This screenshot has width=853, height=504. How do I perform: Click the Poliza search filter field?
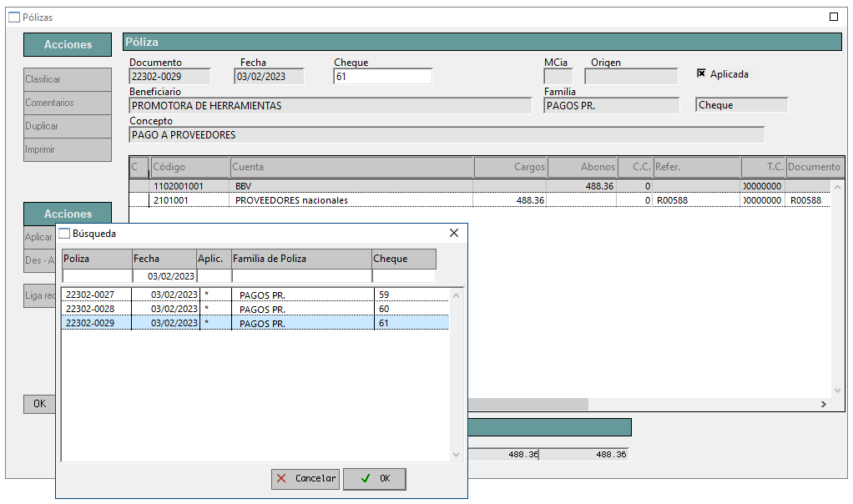coord(98,276)
